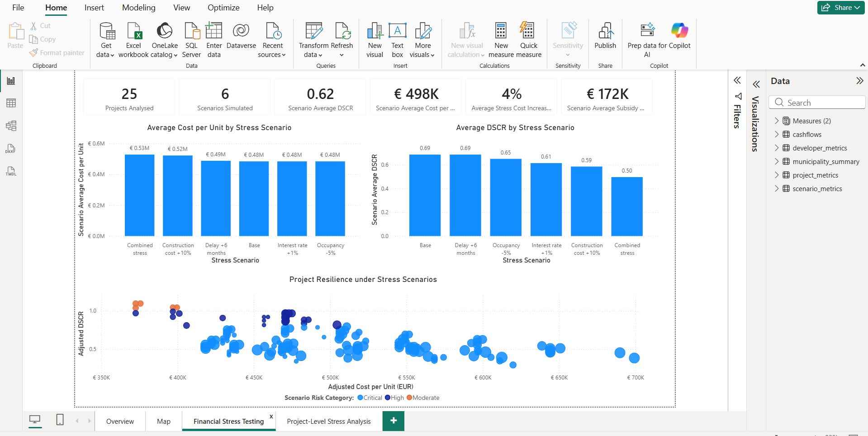Click the Share button
The height and width of the screenshot is (436, 868).
click(841, 8)
